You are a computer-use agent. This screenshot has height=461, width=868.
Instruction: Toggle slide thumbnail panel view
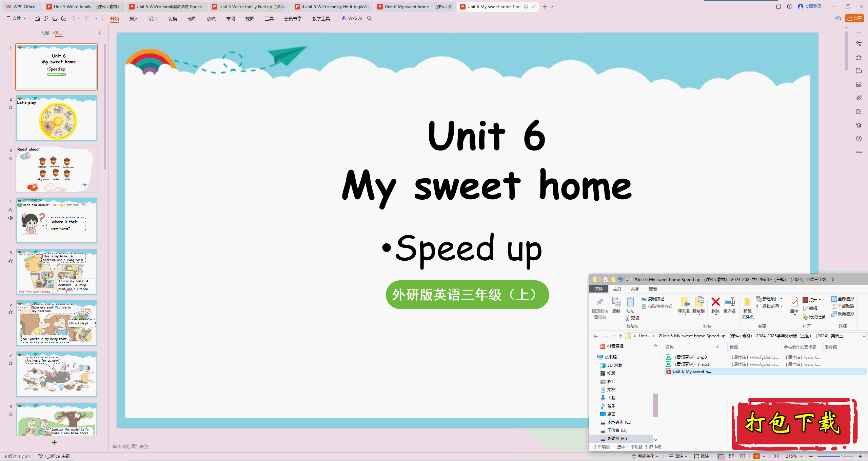tap(99, 33)
